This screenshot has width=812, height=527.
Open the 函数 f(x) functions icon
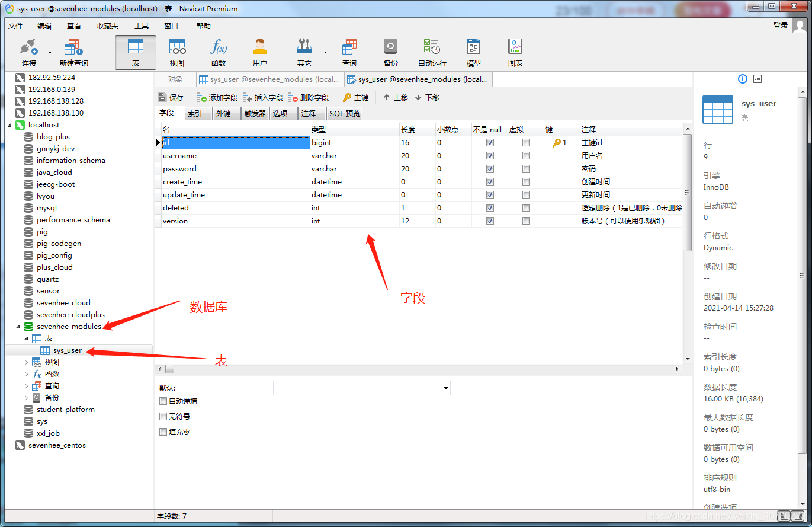[x=218, y=51]
